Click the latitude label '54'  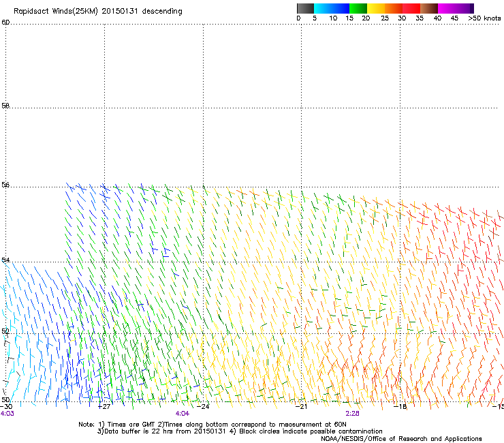pos(5,260)
